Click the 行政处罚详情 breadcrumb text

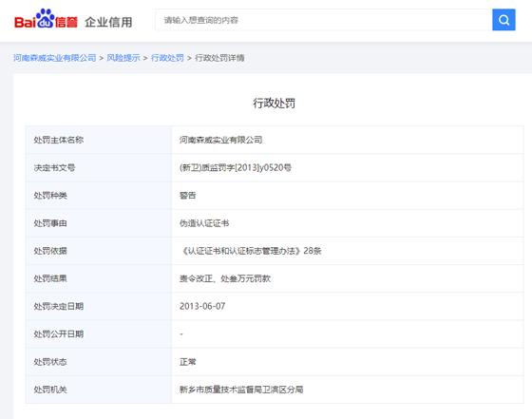click(219, 58)
